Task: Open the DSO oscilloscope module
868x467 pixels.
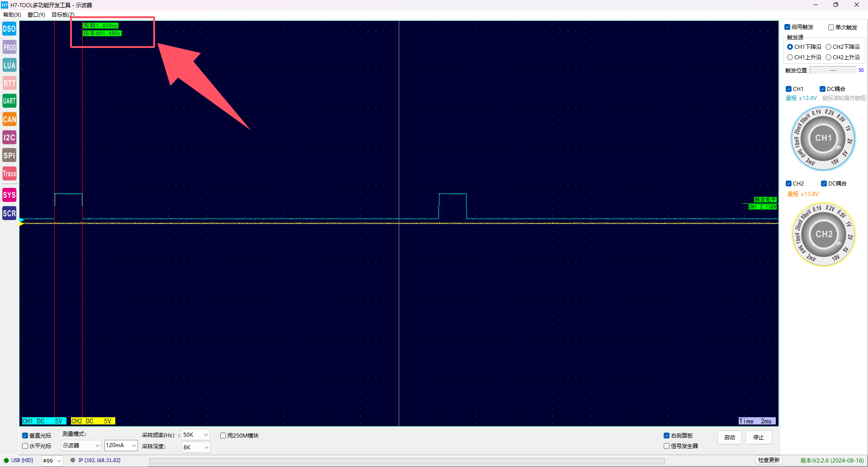Action: coord(9,29)
